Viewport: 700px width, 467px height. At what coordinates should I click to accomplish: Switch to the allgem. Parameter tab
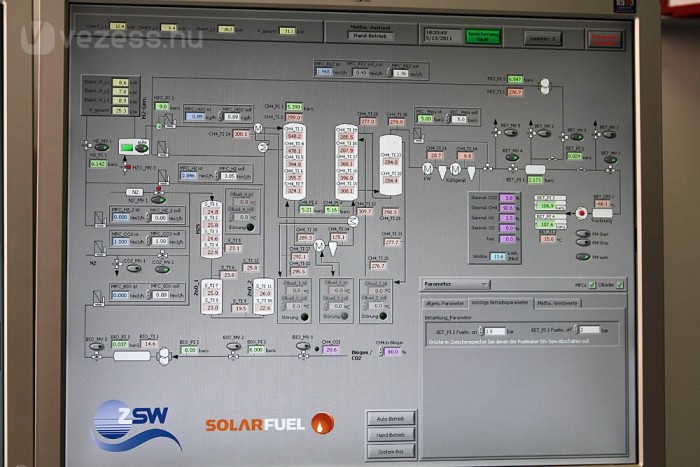[x=444, y=302]
